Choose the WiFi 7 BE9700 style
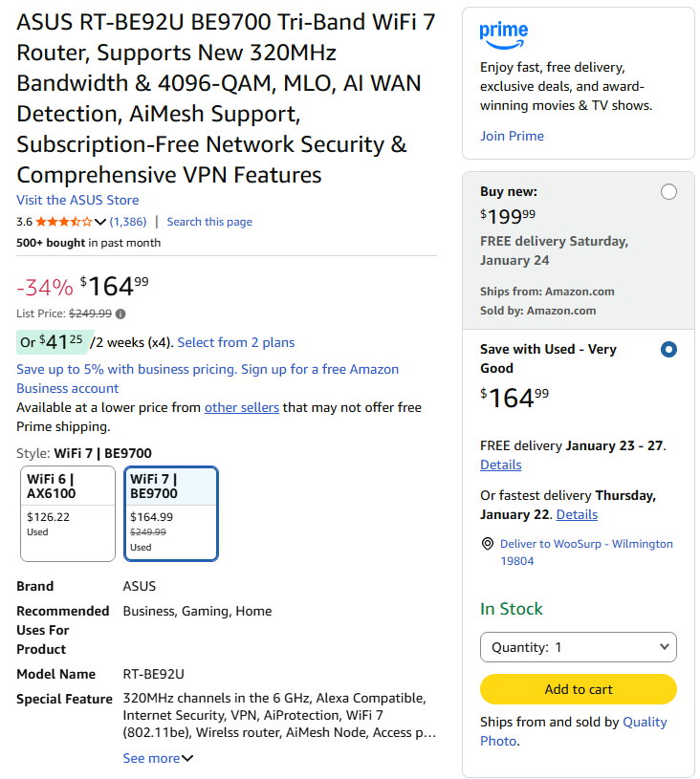The width and height of the screenshot is (700, 779). (x=171, y=513)
